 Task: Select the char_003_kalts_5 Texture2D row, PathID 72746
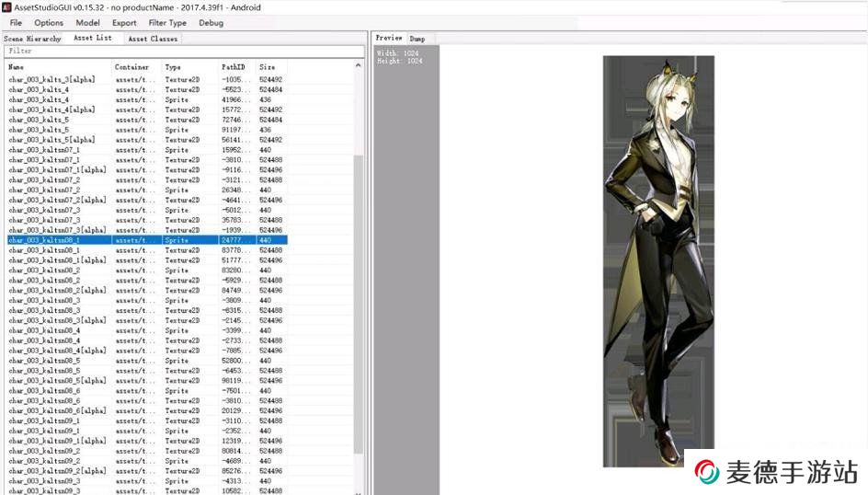click(147, 120)
